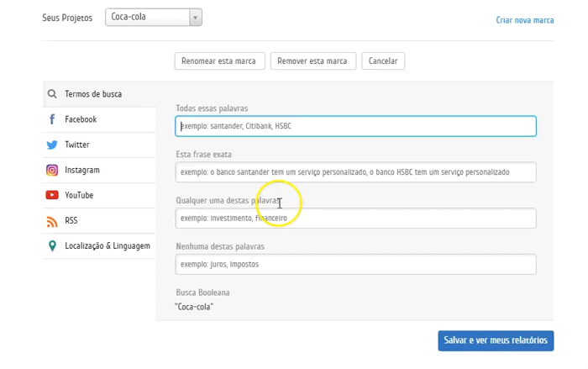The width and height of the screenshot is (588, 369).
Task: Click the magnifying glass search terms icon
Action: coord(52,94)
